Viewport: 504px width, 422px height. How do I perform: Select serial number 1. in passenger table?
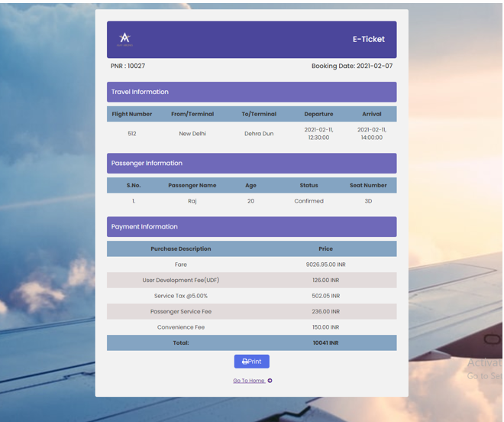(x=134, y=201)
